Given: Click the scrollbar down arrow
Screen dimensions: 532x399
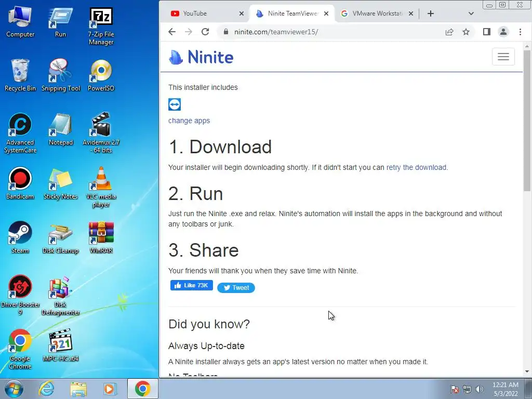Looking at the screenshot, I should (527, 372).
